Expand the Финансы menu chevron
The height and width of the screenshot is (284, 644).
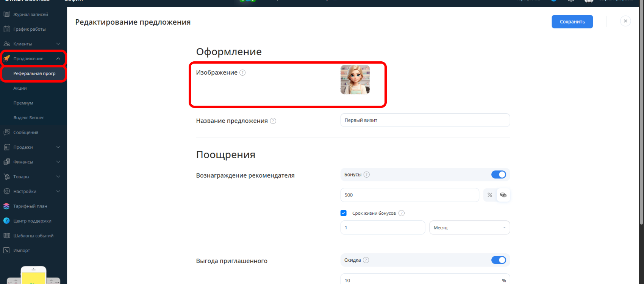pos(58,162)
